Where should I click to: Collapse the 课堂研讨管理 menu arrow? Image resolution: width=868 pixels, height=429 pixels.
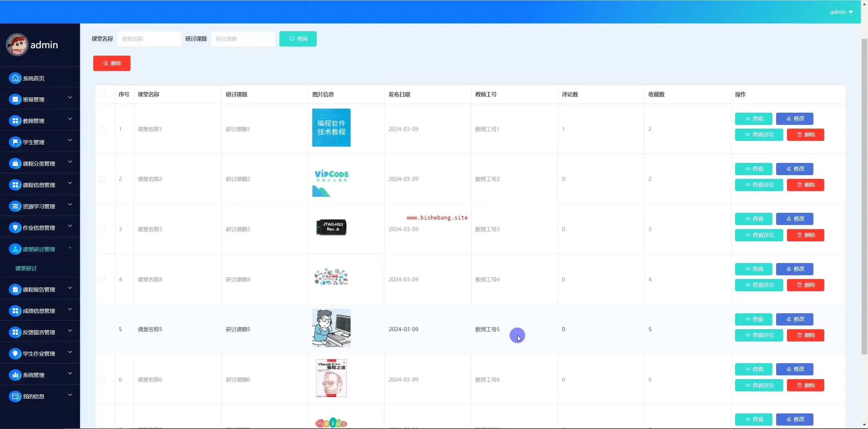pyautogui.click(x=70, y=248)
